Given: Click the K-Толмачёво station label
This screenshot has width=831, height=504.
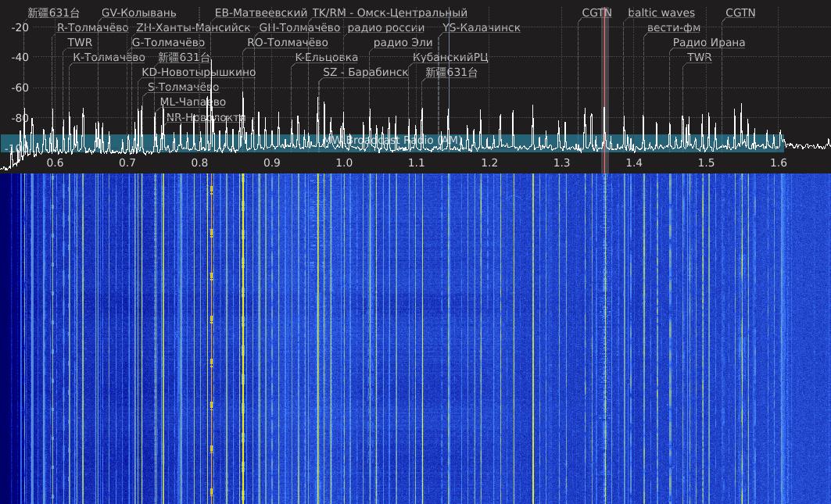Looking at the screenshot, I should tap(109, 57).
